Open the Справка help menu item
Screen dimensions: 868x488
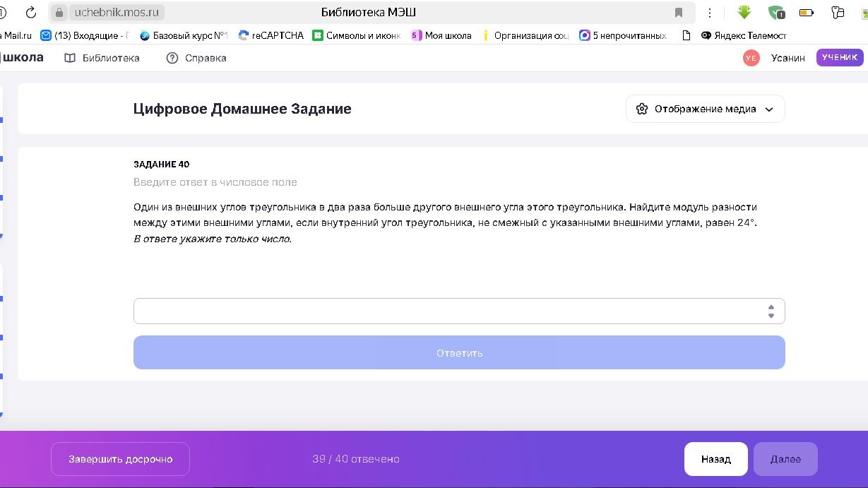coord(196,58)
